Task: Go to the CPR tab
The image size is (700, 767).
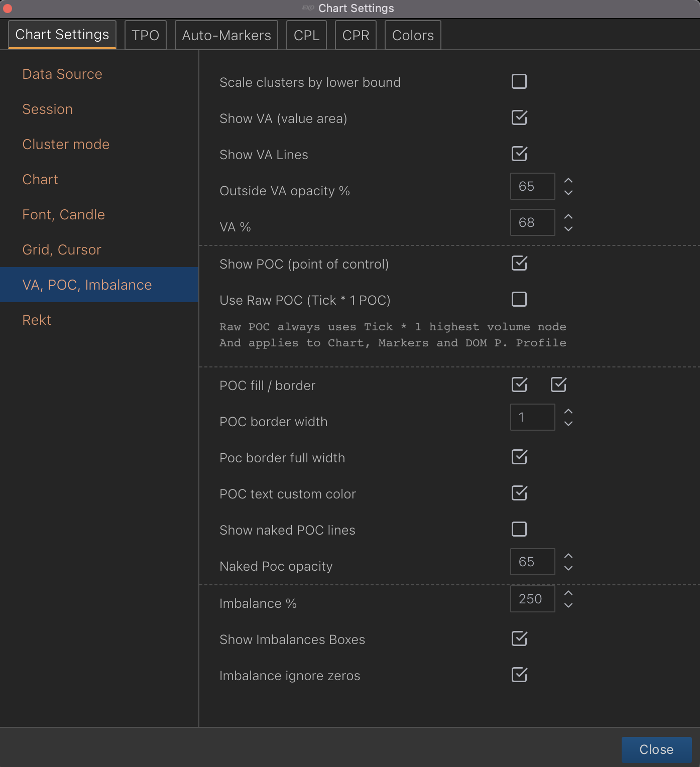Action: [x=356, y=35]
